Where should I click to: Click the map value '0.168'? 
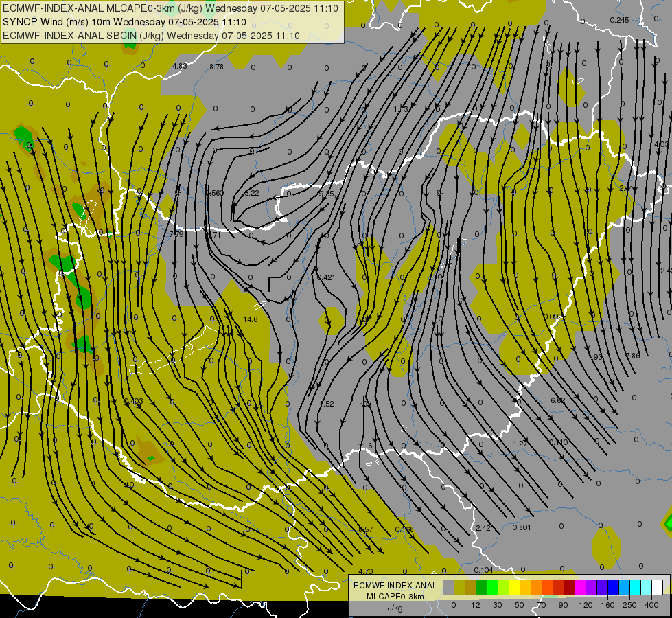(x=404, y=529)
